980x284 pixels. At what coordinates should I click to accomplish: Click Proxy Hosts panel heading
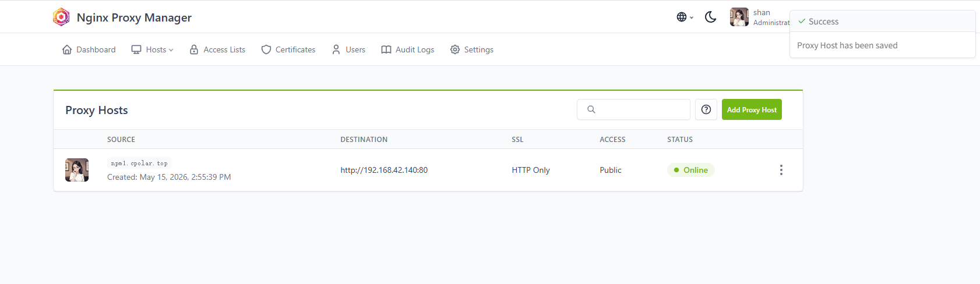pos(97,110)
